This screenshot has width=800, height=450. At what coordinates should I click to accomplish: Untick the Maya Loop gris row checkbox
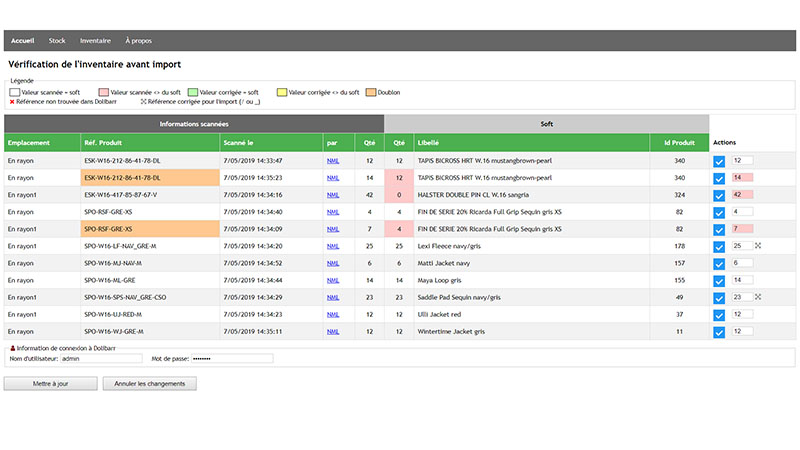pos(720,280)
